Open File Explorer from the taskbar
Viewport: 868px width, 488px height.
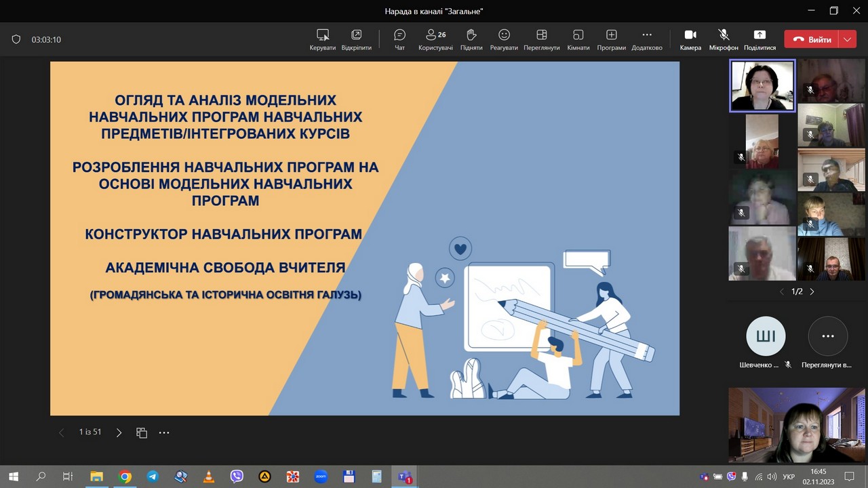tap(96, 476)
